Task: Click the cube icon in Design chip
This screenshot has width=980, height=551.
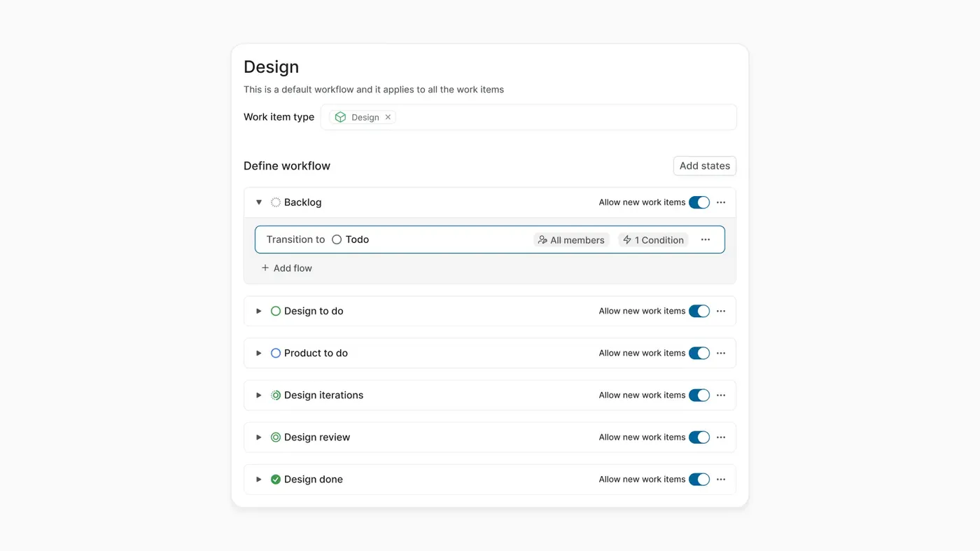Action: coord(340,117)
